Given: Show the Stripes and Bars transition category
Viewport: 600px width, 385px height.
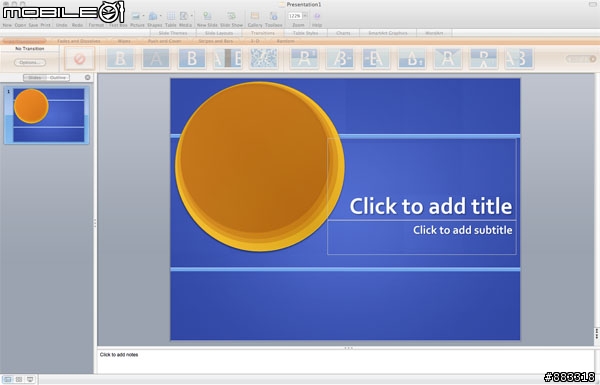Looking at the screenshot, I should (x=216, y=41).
